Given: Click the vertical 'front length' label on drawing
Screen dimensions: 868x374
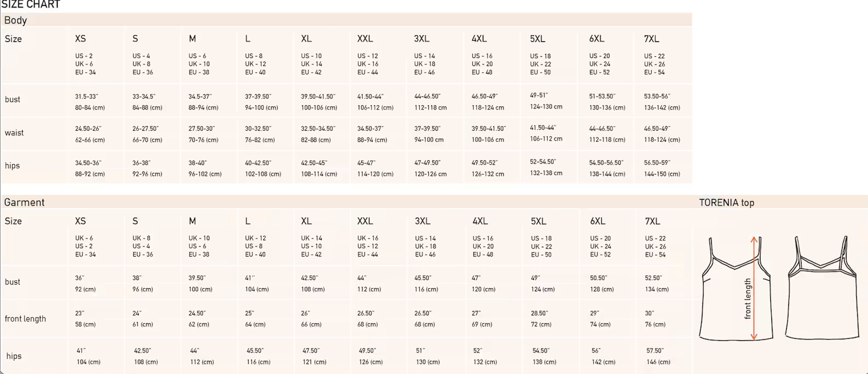Looking at the screenshot, I should tap(748, 298).
